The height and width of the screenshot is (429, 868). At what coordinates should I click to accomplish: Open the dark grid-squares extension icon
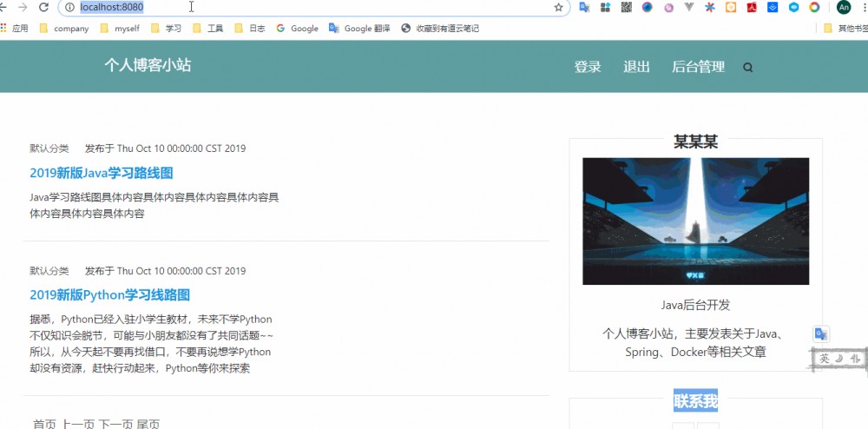605,7
